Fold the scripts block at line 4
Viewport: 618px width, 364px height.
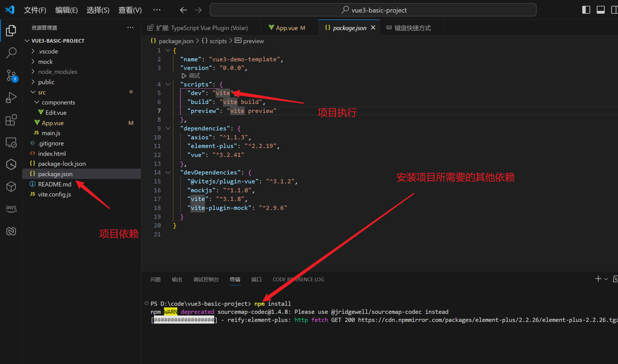click(x=168, y=84)
